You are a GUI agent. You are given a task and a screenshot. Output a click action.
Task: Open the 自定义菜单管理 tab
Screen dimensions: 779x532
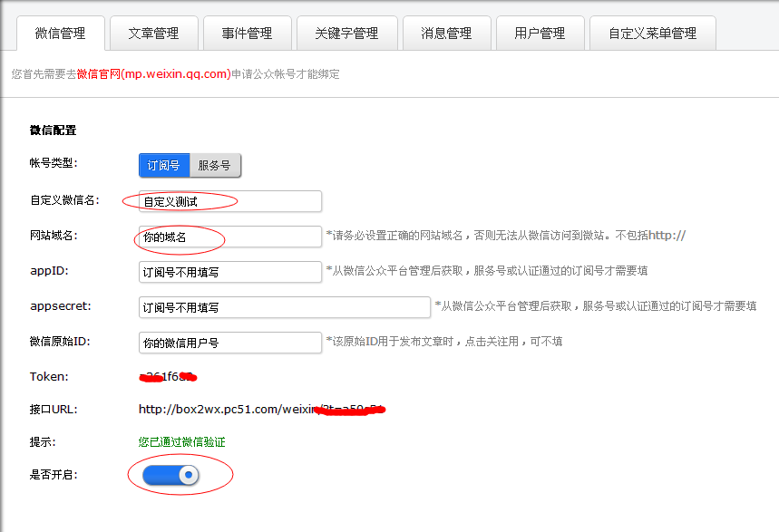(x=653, y=34)
